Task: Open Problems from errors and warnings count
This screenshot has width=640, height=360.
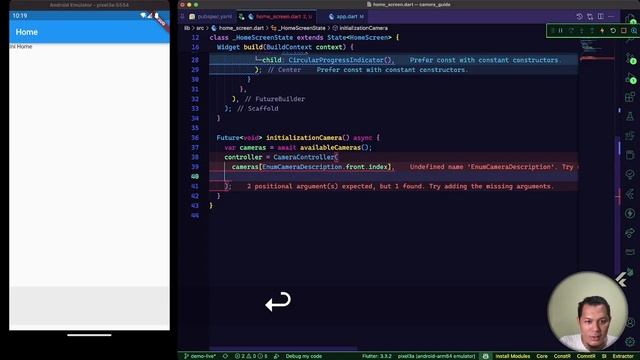Action: (x=251, y=356)
